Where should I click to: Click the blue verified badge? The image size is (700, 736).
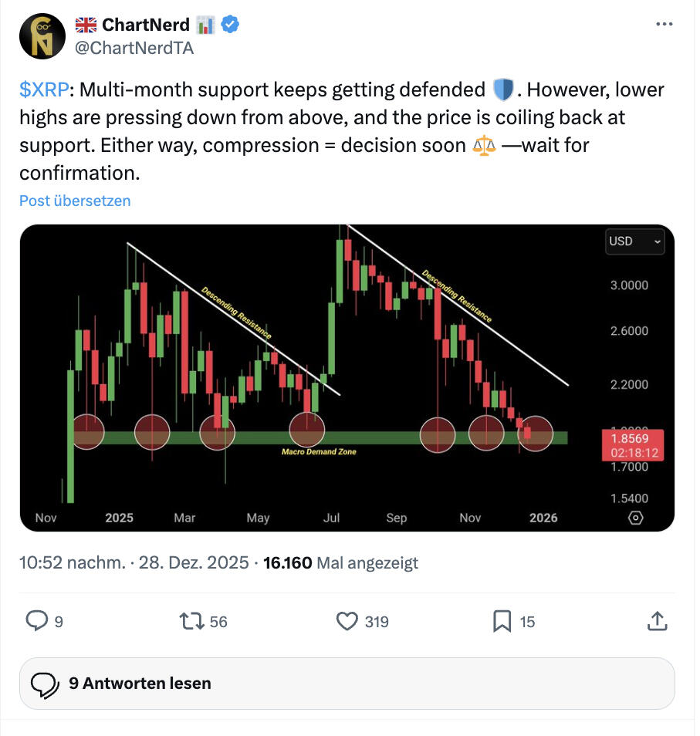230,25
